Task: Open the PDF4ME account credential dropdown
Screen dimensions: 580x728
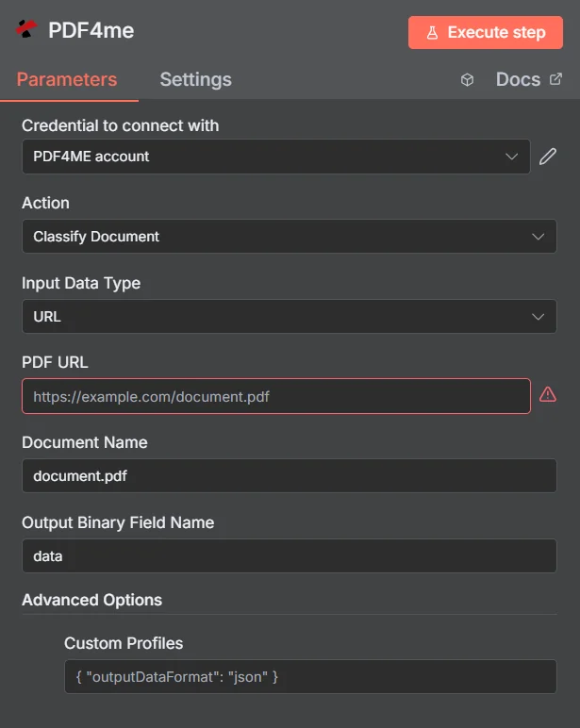Action: click(x=275, y=157)
